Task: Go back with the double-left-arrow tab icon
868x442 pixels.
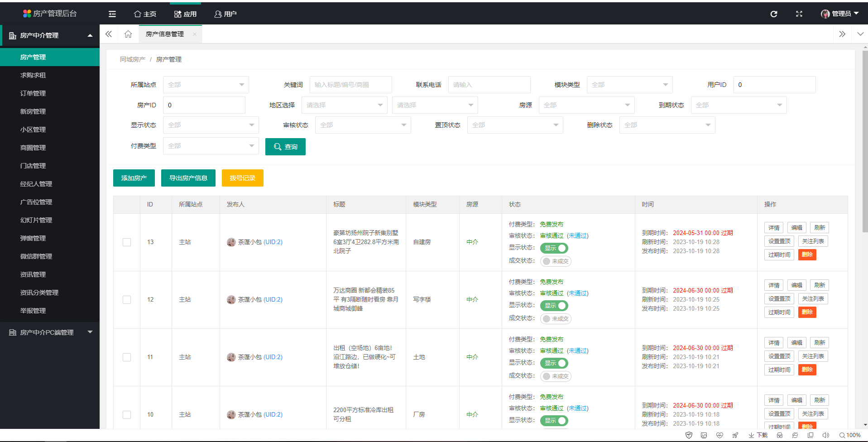Action: pos(109,34)
